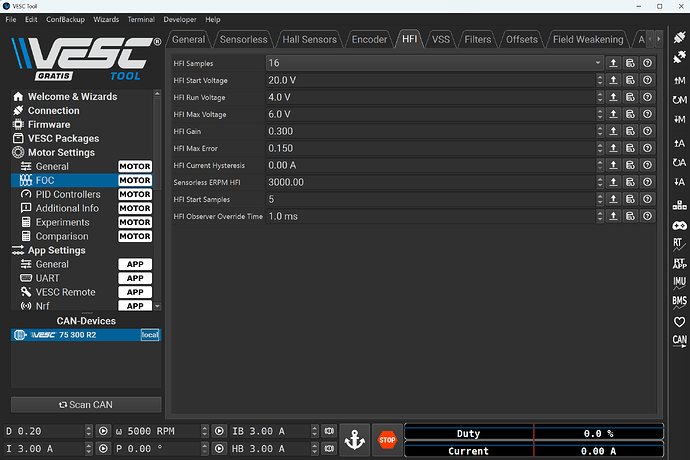Open the ConfBackup menu

[65, 19]
